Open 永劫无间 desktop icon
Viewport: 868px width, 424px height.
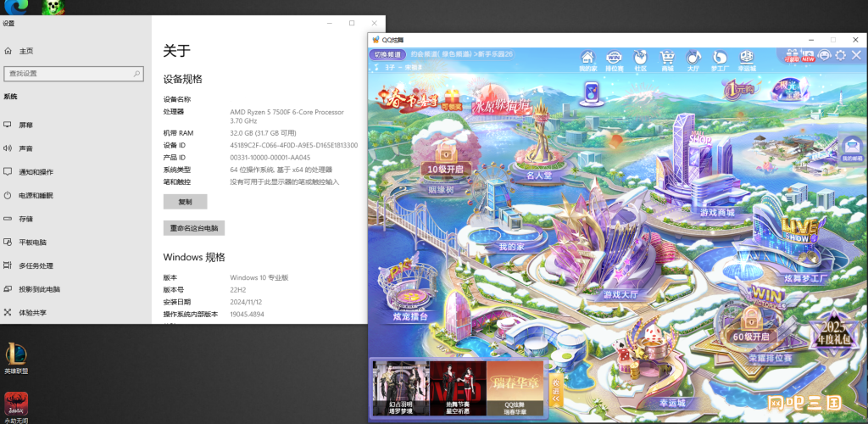pos(16,407)
